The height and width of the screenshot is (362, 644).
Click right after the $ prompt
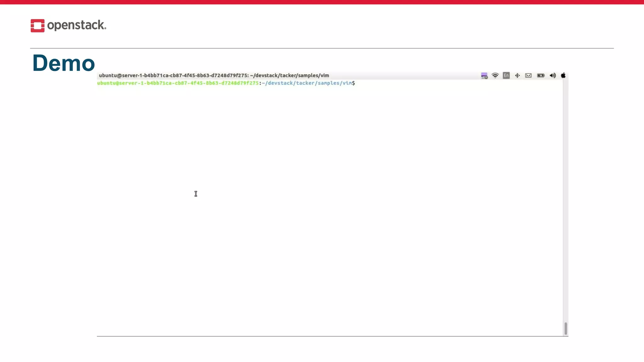tap(358, 83)
